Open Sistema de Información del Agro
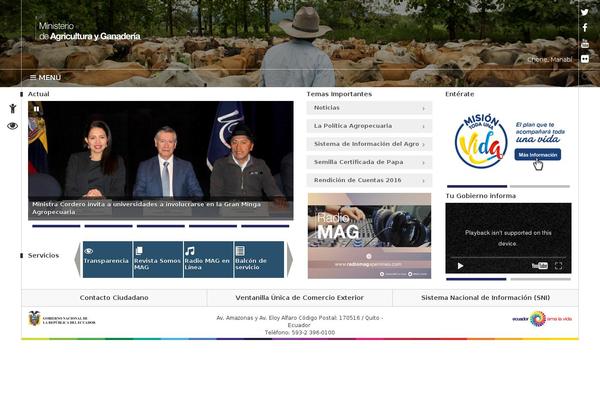The image size is (600, 400). 369,144
